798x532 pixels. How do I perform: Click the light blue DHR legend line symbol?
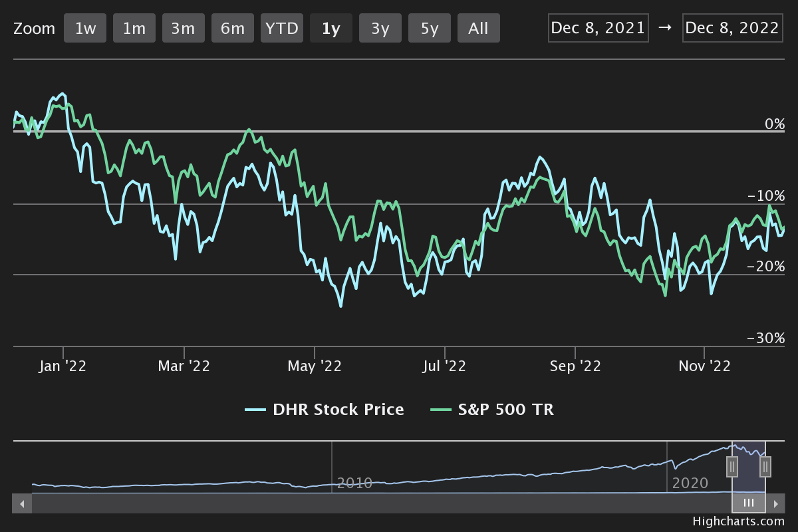tap(255, 410)
